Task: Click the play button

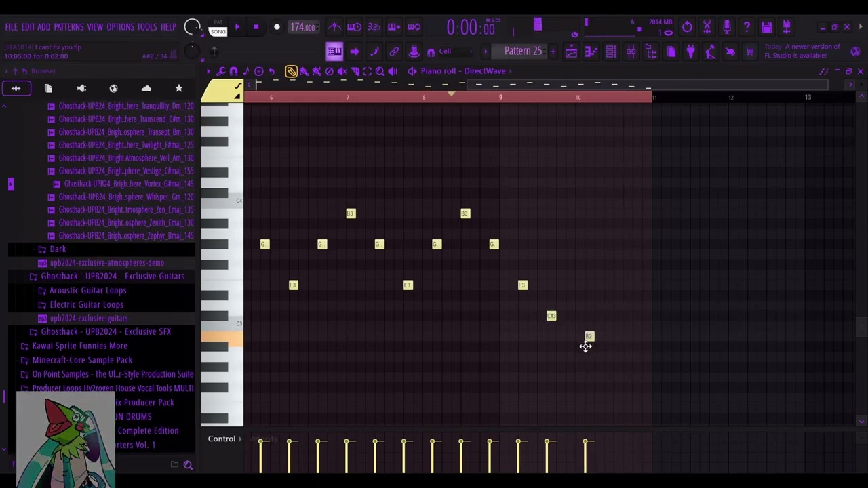Action: coord(237,27)
